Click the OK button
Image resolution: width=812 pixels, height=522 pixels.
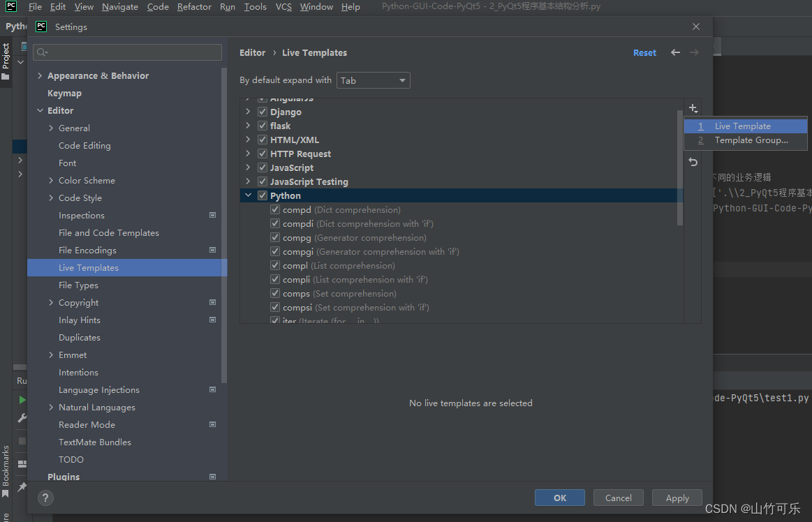(x=560, y=498)
